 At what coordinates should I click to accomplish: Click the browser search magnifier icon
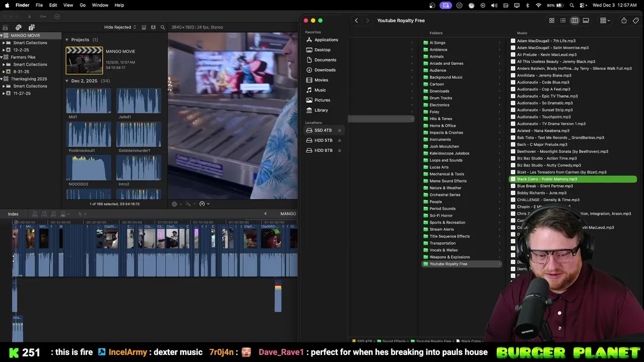coord(163,27)
